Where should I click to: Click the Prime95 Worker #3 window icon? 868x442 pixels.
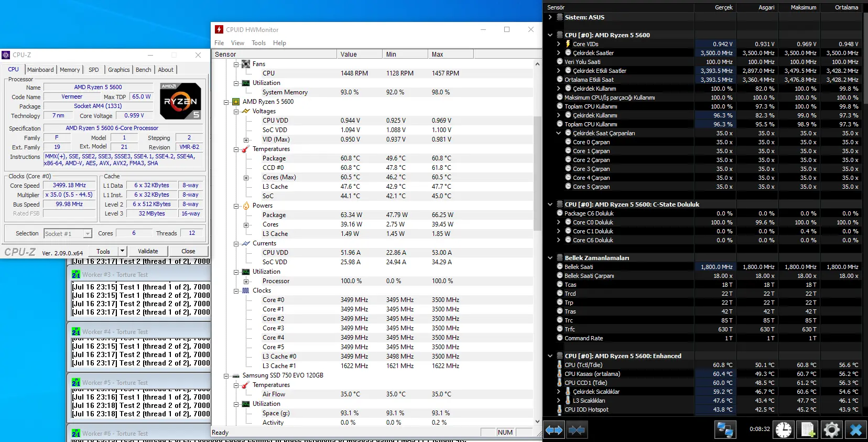(x=76, y=274)
